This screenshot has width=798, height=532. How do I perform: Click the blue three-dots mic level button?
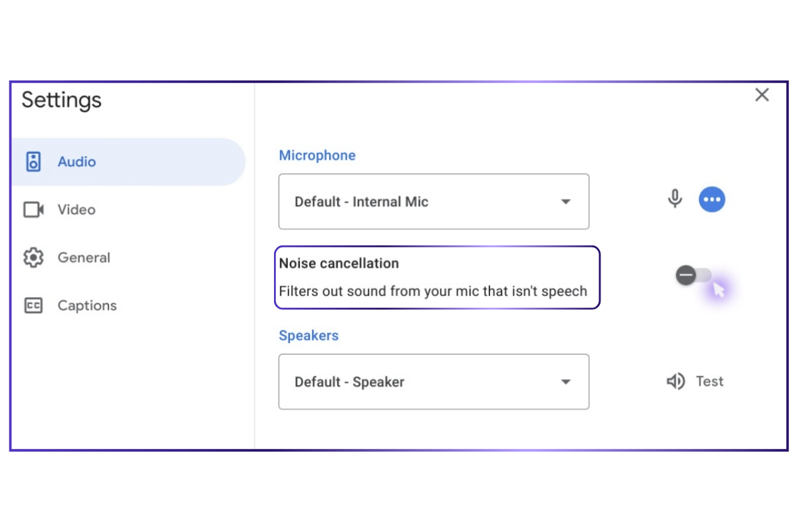point(712,199)
